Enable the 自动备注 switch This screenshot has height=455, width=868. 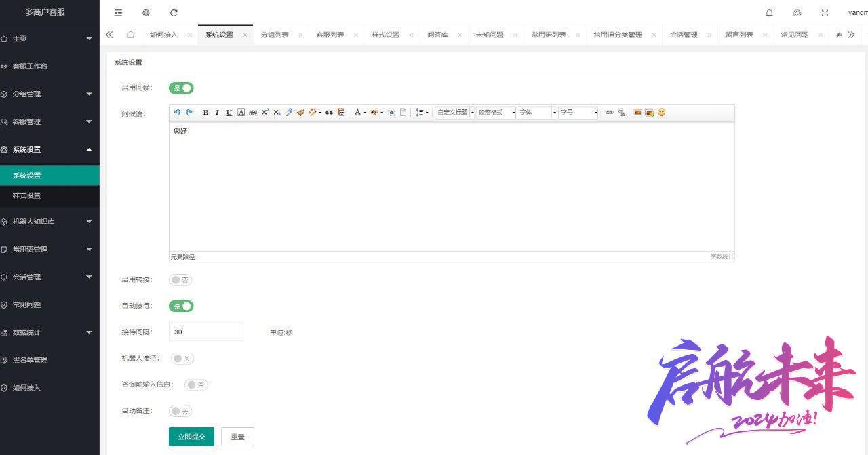pyautogui.click(x=182, y=411)
